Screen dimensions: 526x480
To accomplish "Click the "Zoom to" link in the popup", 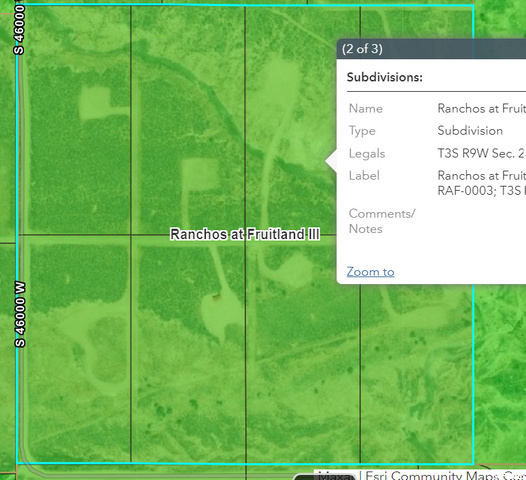I will click(x=370, y=272).
